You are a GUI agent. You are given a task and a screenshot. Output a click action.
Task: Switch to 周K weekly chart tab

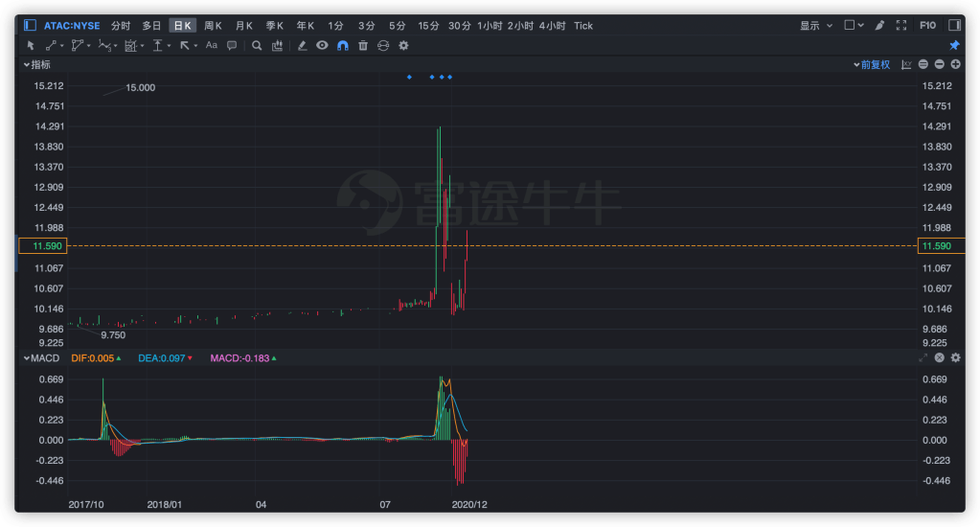[213, 26]
